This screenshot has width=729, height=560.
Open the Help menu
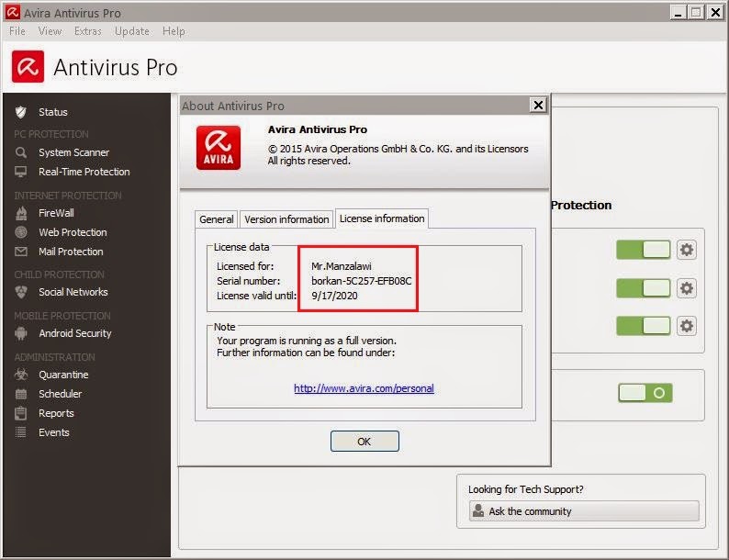point(174,31)
